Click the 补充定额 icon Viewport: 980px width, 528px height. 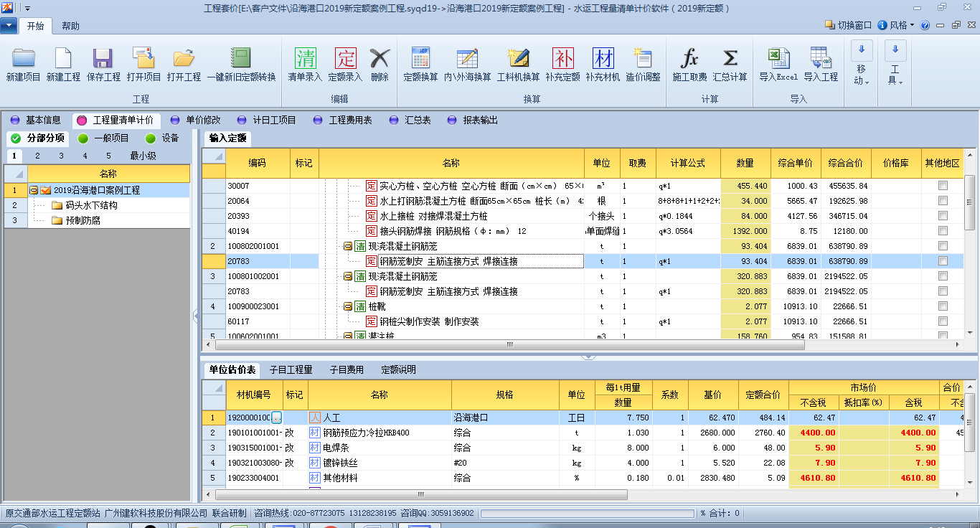pyautogui.click(x=562, y=58)
